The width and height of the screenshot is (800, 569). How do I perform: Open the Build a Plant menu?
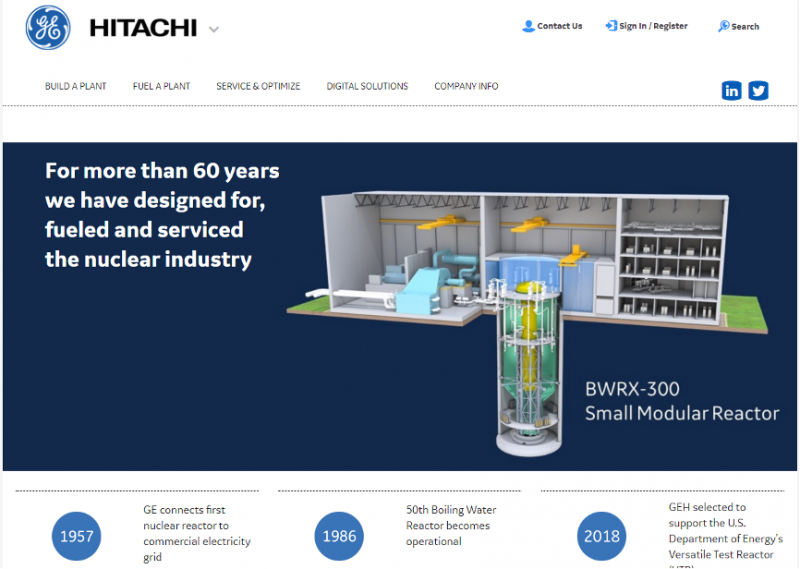pyautogui.click(x=76, y=86)
